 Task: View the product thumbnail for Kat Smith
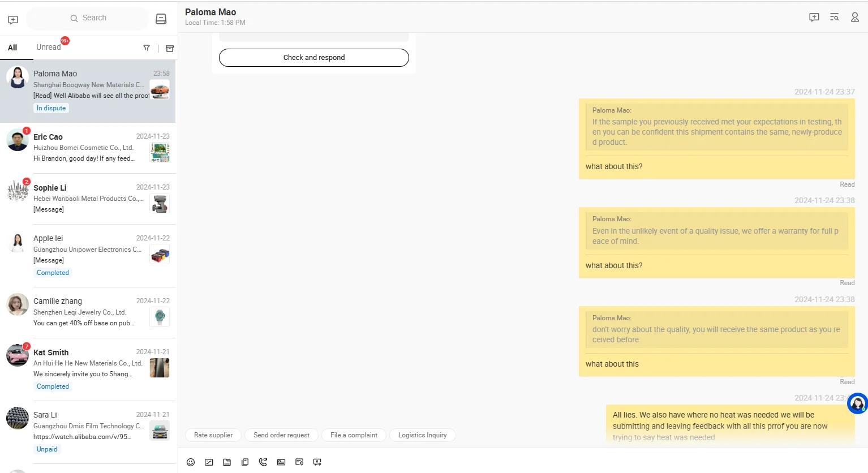160,368
